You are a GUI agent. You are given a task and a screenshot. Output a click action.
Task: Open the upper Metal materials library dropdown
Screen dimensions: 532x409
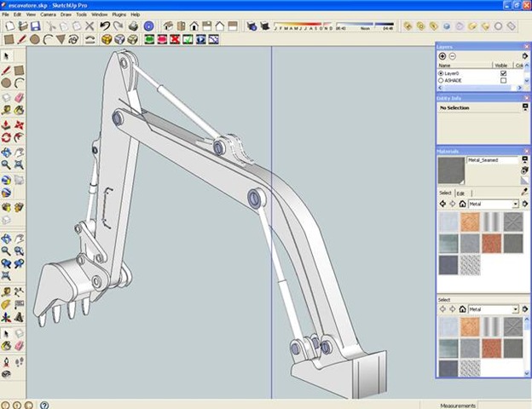tap(516, 204)
